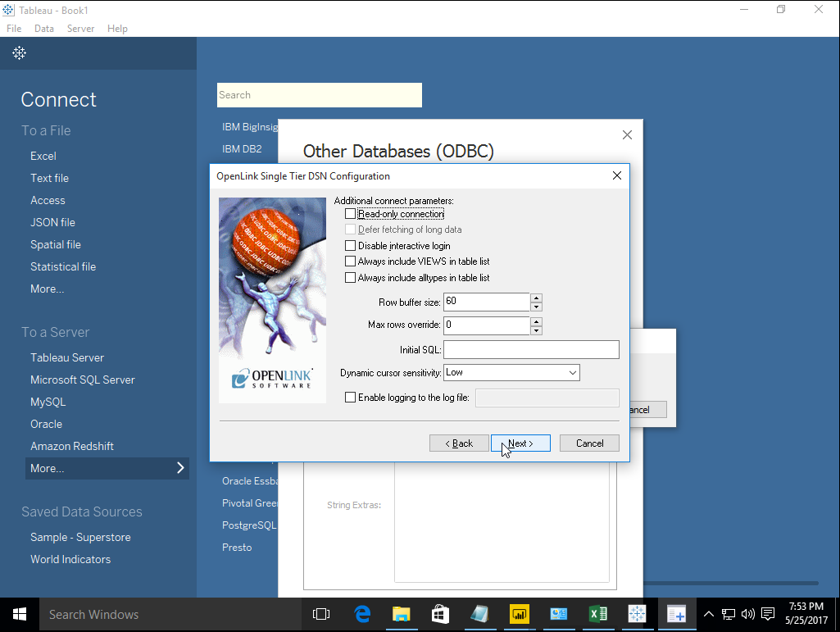Viewport: 840px width, 632px height.
Task: Open the volume control in system tray
Action: pyautogui.click(x=748, y=614)
